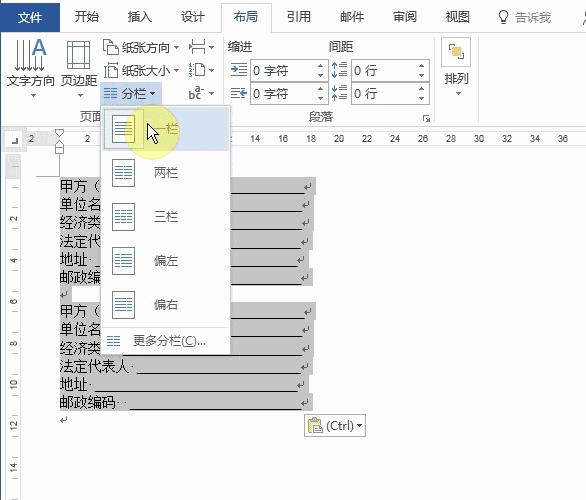Open the 页边距 margins tool
586x500 pixels.
78,68
